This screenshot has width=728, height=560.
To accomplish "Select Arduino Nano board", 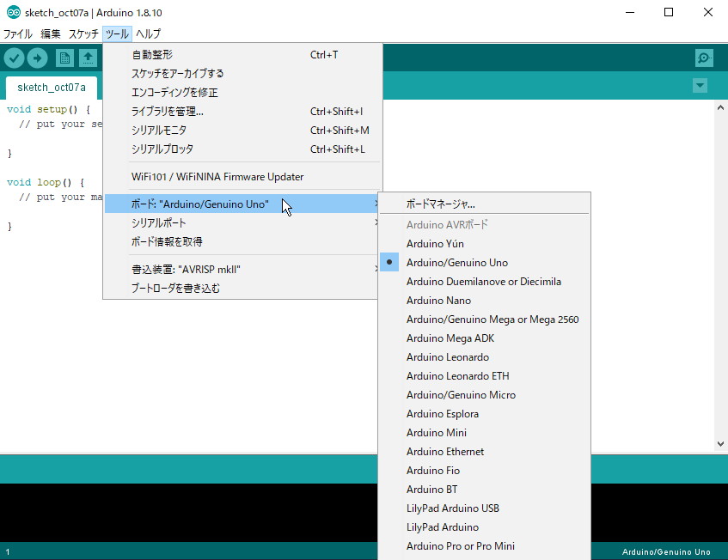I will tap(485, 301).
